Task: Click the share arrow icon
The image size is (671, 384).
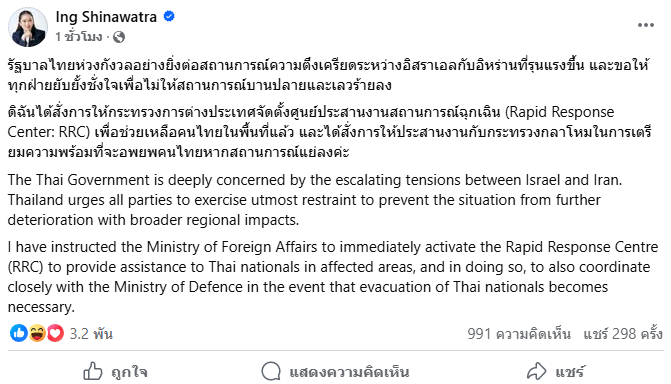Action: point(537,371)
